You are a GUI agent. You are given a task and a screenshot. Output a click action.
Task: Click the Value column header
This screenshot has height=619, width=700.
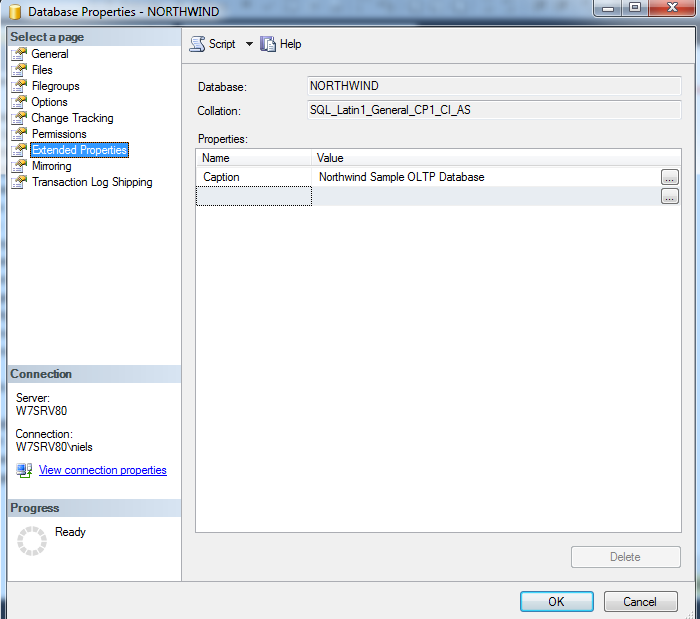pyautogui.click(x=496, y=158)
